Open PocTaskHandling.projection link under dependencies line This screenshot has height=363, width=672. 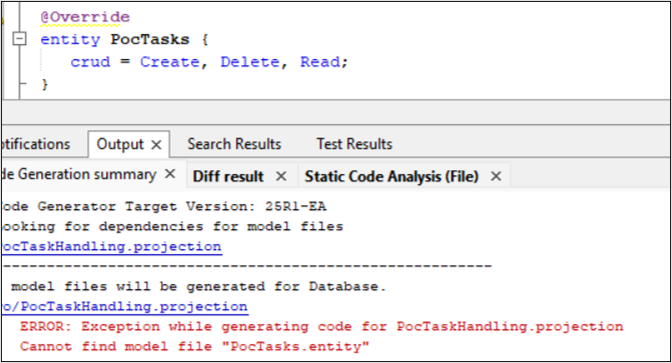(x=111, y=246)
